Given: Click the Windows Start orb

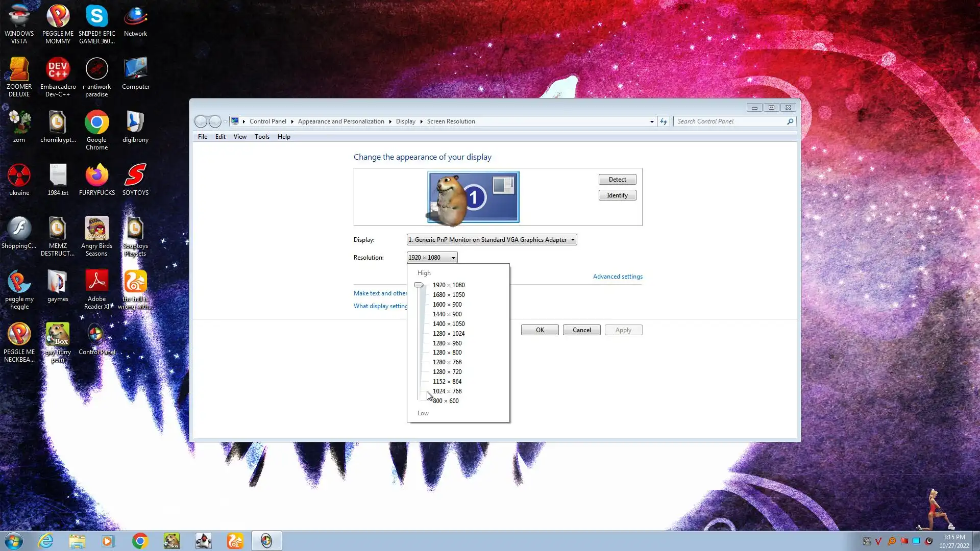Looking at the screenshot, I should 14,541.
